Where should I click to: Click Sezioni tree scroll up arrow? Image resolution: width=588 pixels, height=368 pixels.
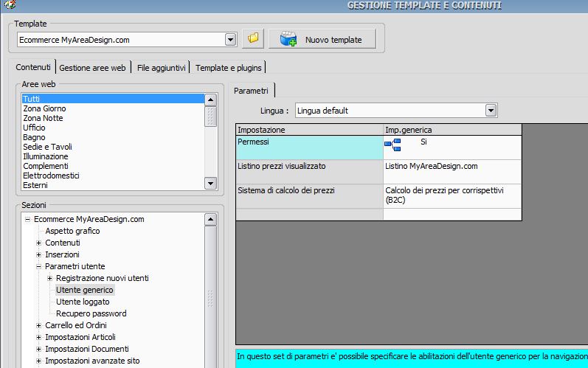210,219
